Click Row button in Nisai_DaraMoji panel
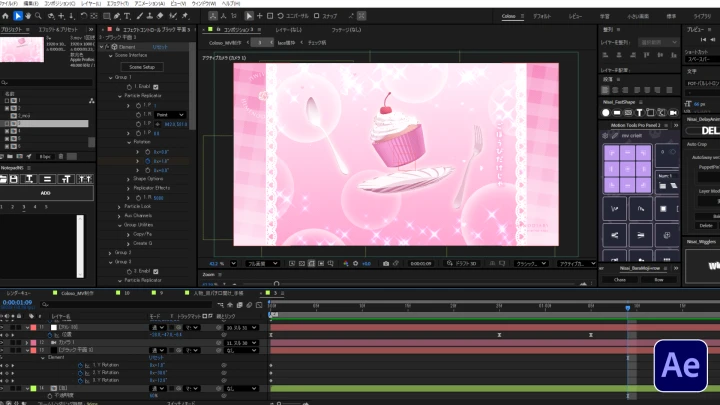 pos(659,280)
